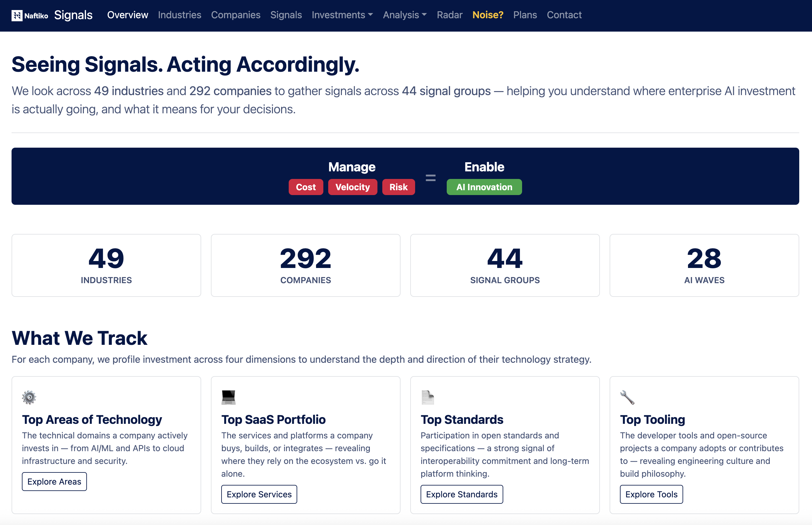This screenshot has width=812, height=525.
Task: Click the wrench icon above Top Tooling
Action: (627, 397)
